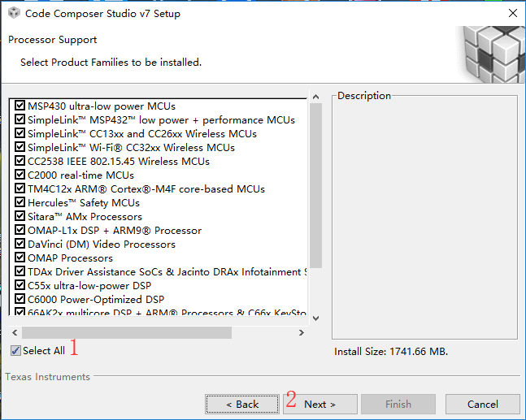
Task: Toggle C2000 real-time MCUs checkbox
Action: (x=20, y=175)
